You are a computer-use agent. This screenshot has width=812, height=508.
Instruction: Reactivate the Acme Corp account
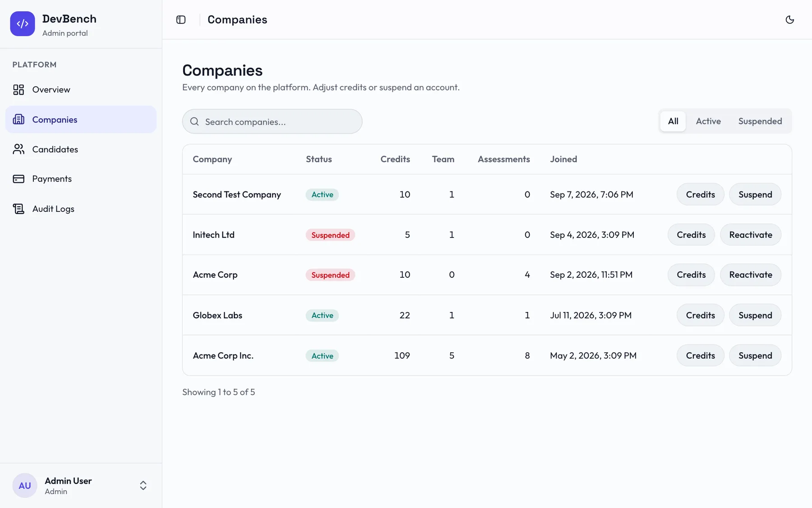(751, 275)
